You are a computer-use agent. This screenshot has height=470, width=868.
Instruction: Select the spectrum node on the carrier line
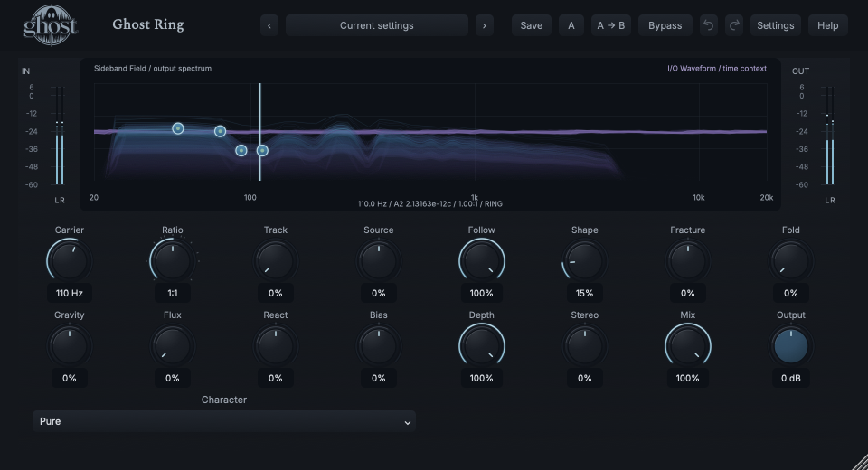(x=262, y=151)
